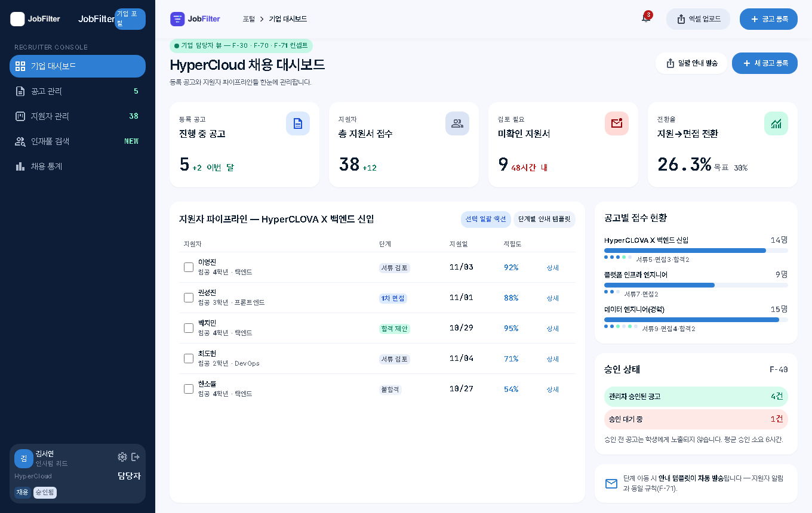This screenshot has height=513, width=812.
Task: Click the JobFilter logo in the sidebar
Action: 35,19
